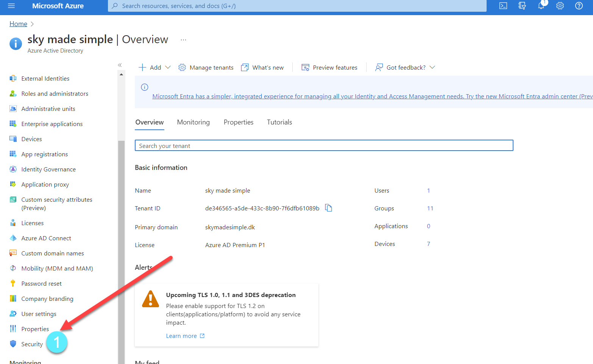Open the Devices count 7 link
This screenshot has width=593, height=364.
pos(429,244)
